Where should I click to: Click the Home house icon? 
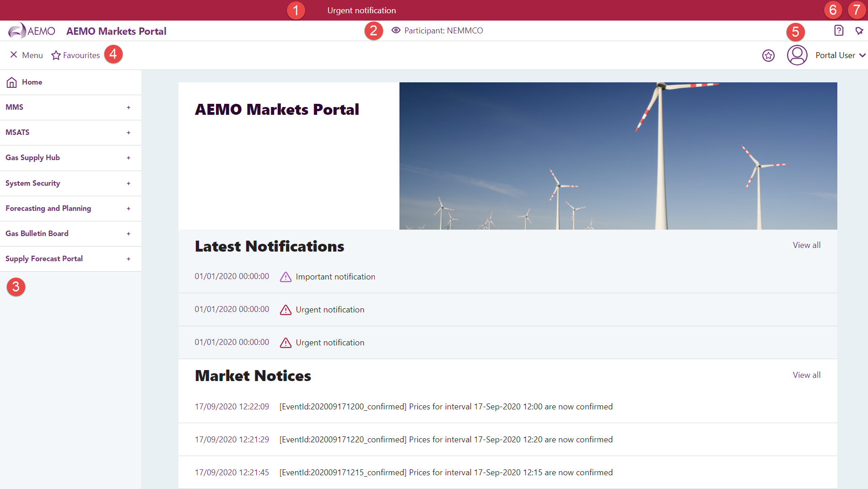point(12,82)
